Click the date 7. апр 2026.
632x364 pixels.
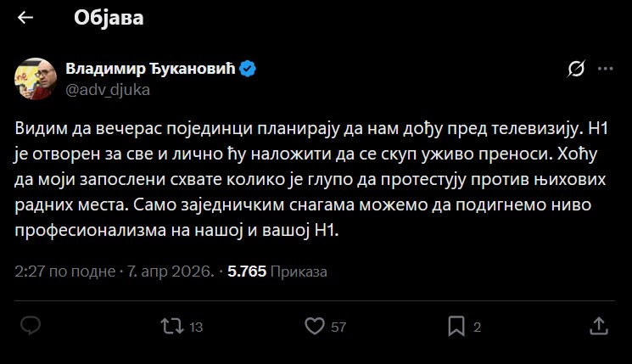click(171, 272)
